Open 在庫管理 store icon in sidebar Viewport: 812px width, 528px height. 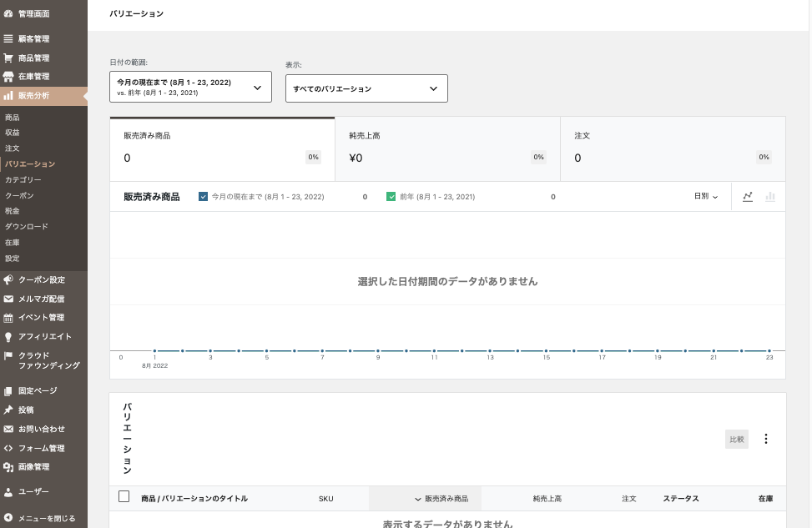pos(8,77)
